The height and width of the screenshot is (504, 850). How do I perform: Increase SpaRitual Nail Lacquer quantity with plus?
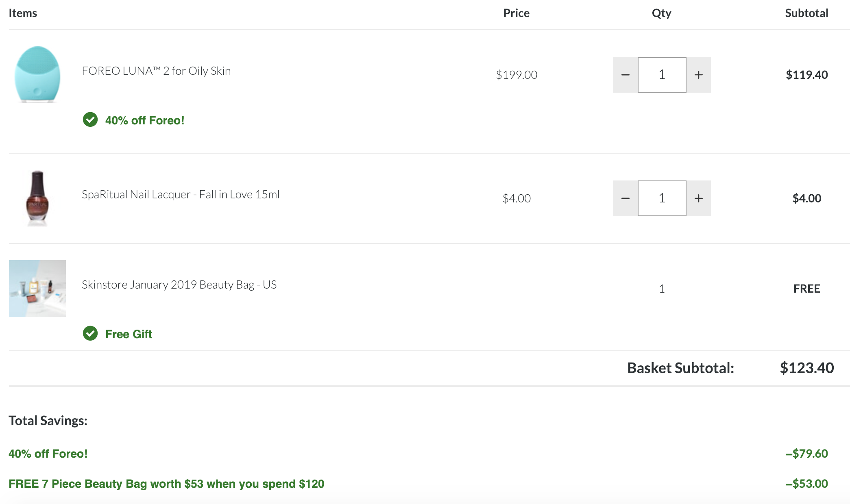(x=699, y=198)
